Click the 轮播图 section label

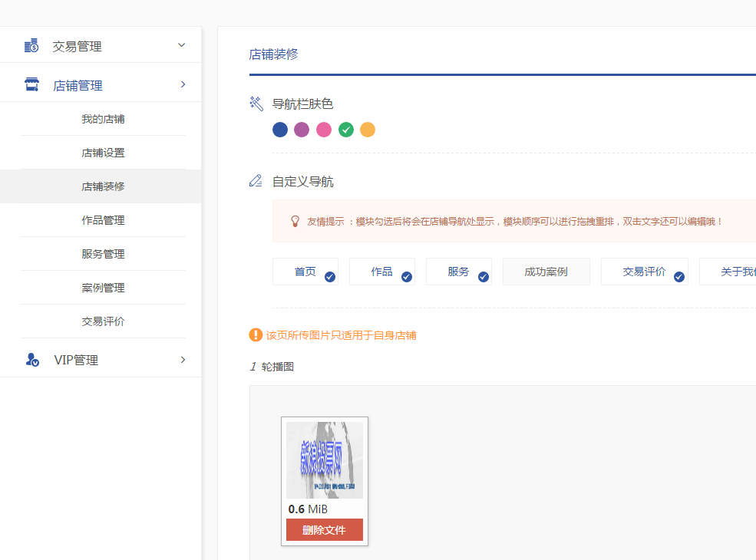pyautogui.click(x=278, y=367)
